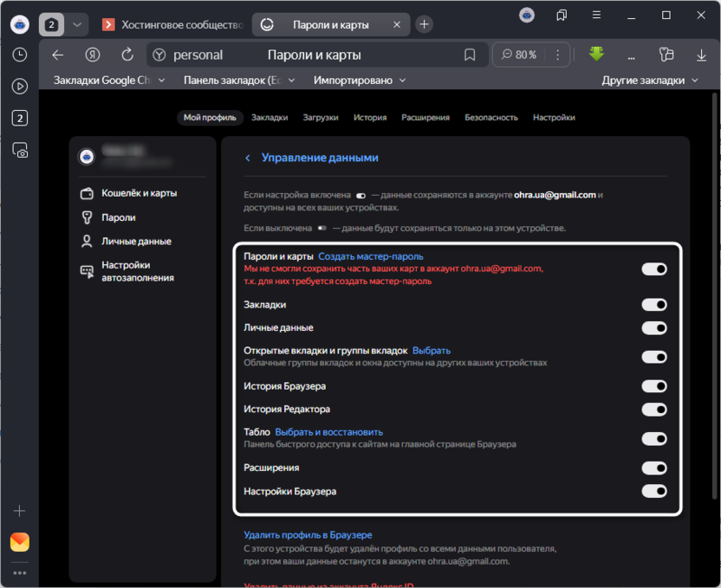Open sidebar three-dots more options

point(19,572)
